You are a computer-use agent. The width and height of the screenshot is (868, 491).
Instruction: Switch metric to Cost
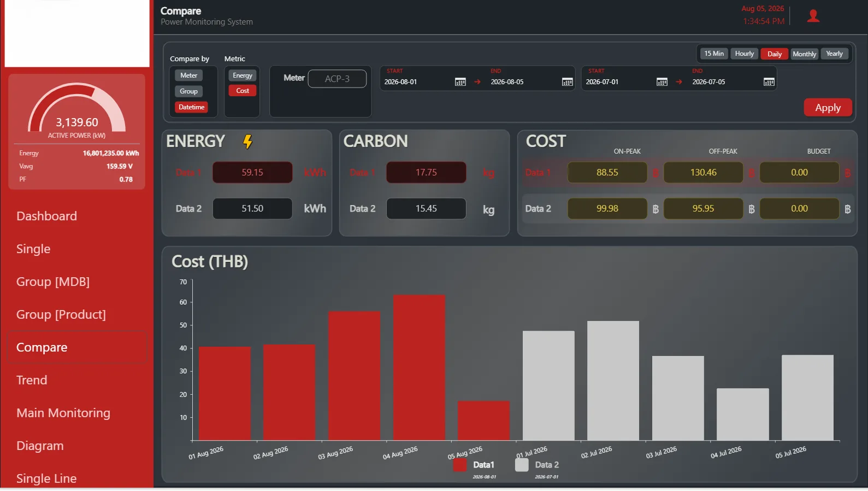coord(243,91)
